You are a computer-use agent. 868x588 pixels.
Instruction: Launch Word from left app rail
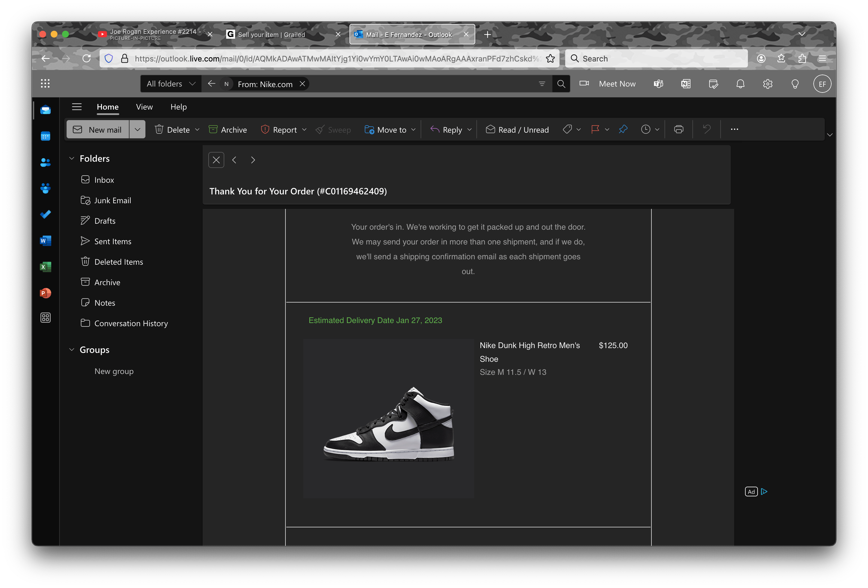click(x=46, y=240)
